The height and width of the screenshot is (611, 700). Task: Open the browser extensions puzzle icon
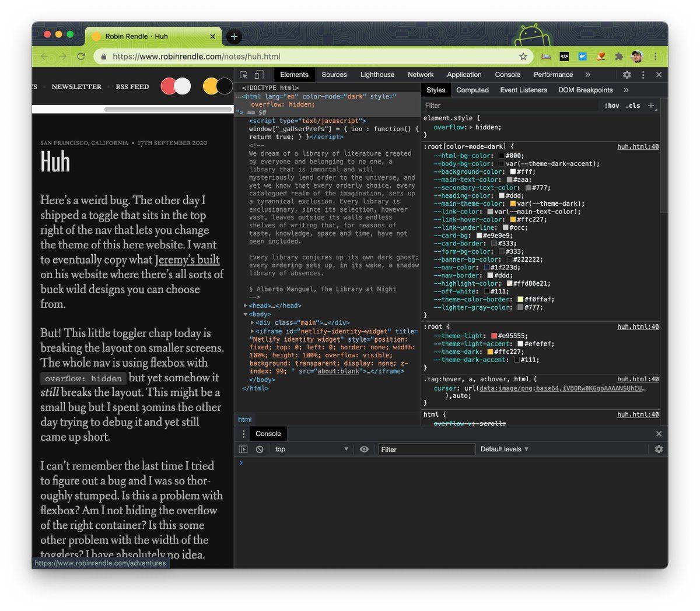tap(619, 57)
